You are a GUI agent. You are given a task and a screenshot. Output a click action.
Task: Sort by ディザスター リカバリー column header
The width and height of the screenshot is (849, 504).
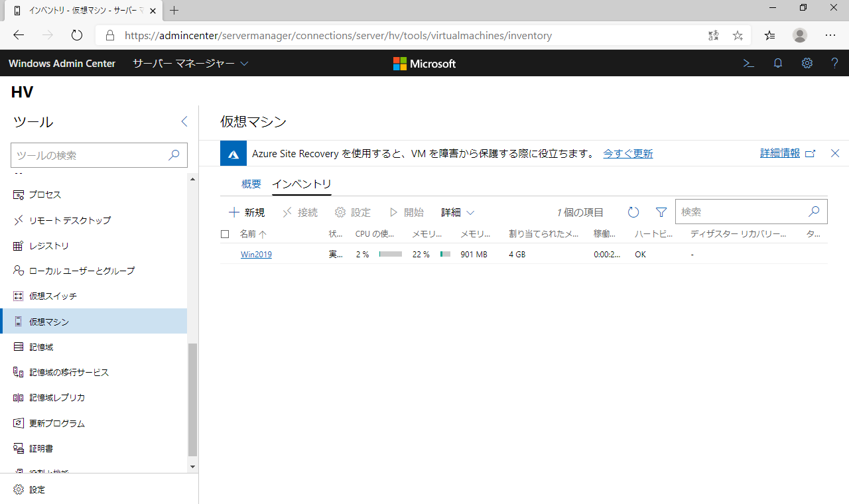tap(738, 234)
